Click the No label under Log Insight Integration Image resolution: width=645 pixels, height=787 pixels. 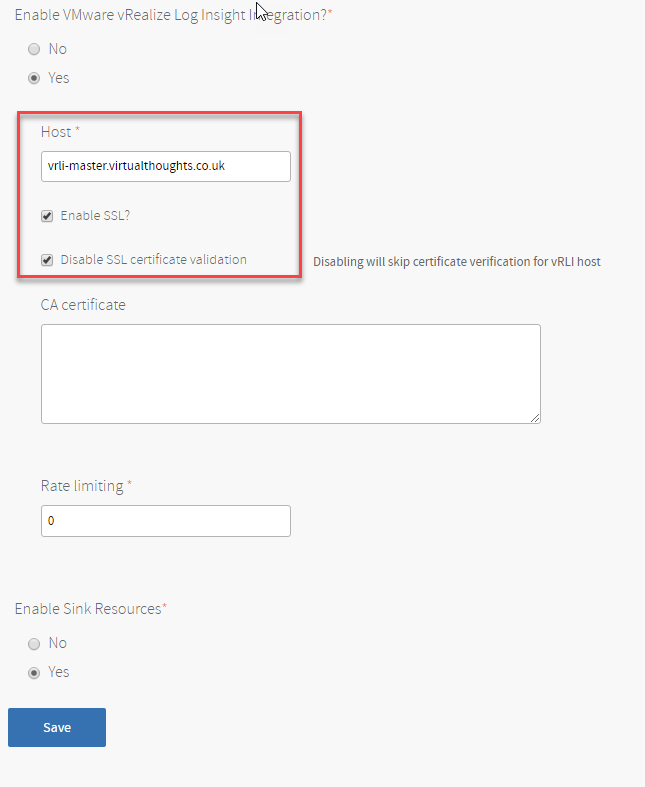pos(58,49)
